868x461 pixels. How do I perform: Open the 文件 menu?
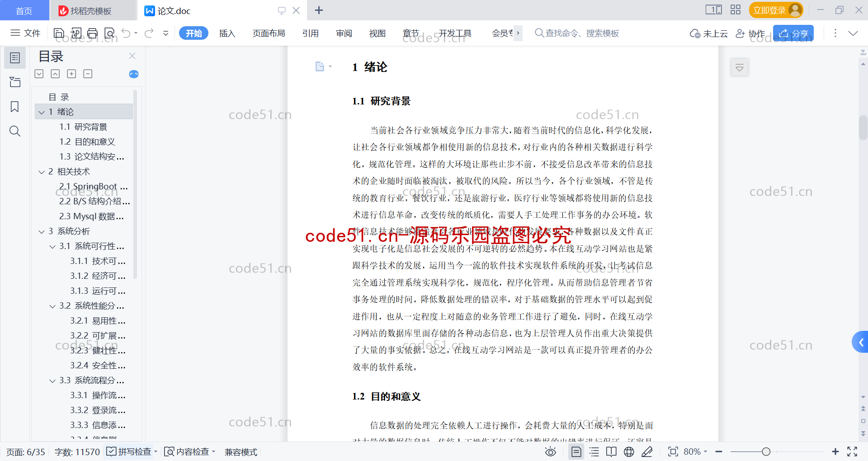pyautogui.click(x=25, y=33)
